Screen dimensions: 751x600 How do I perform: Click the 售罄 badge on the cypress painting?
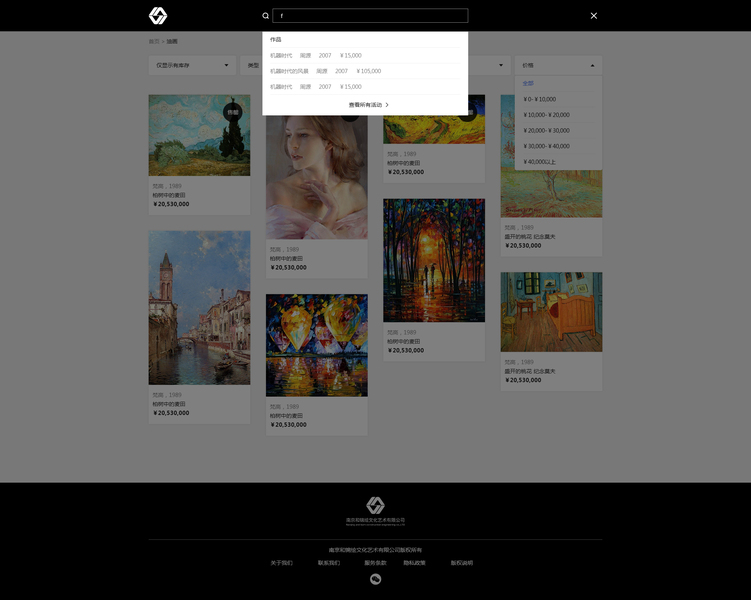233,113
